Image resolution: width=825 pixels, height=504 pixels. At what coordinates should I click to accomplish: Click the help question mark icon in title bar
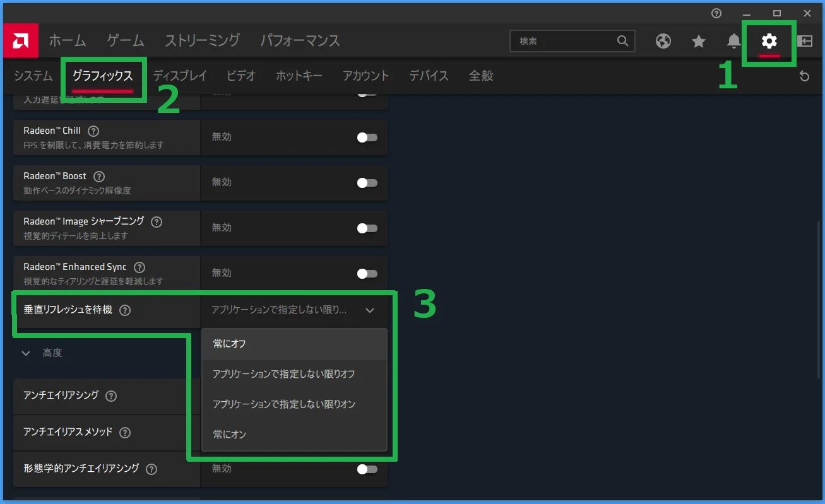click(x=716, y=13)
